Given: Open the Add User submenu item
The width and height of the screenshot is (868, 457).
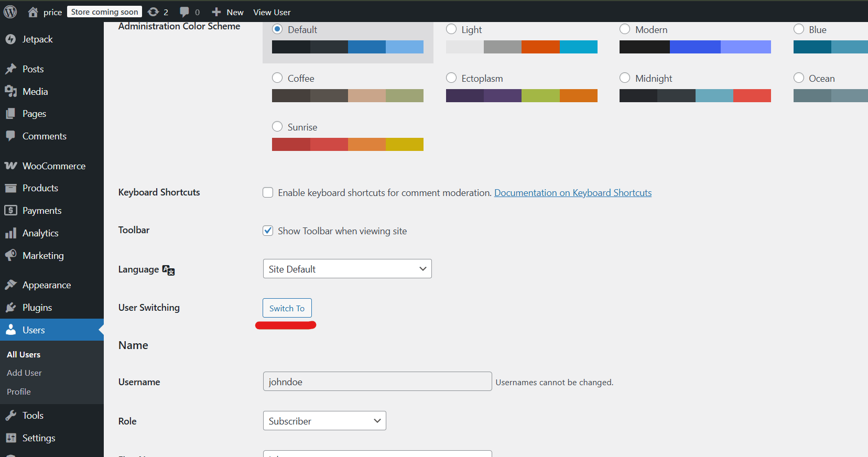Looking at the screenshot, I should point(24,373).
